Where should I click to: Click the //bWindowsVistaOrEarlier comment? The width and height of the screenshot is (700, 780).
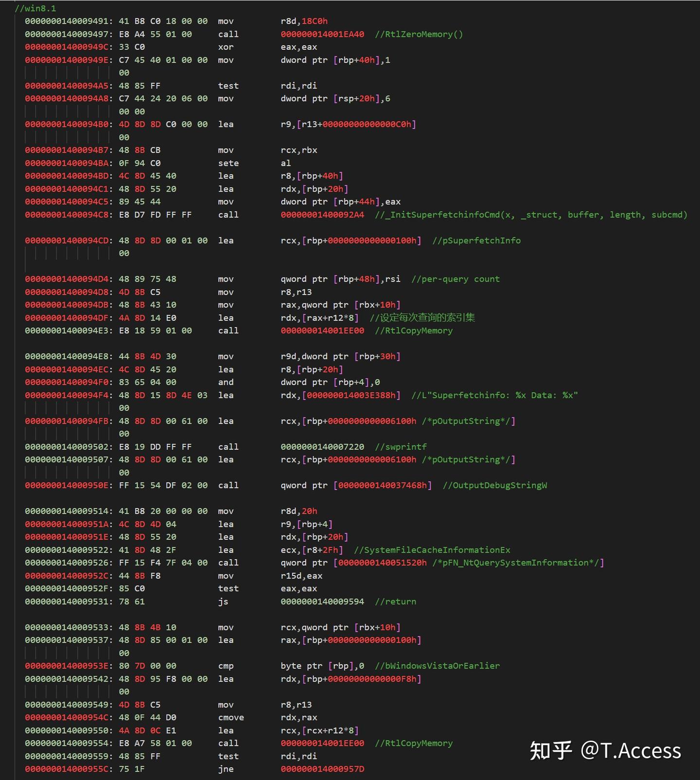(437, 666)
